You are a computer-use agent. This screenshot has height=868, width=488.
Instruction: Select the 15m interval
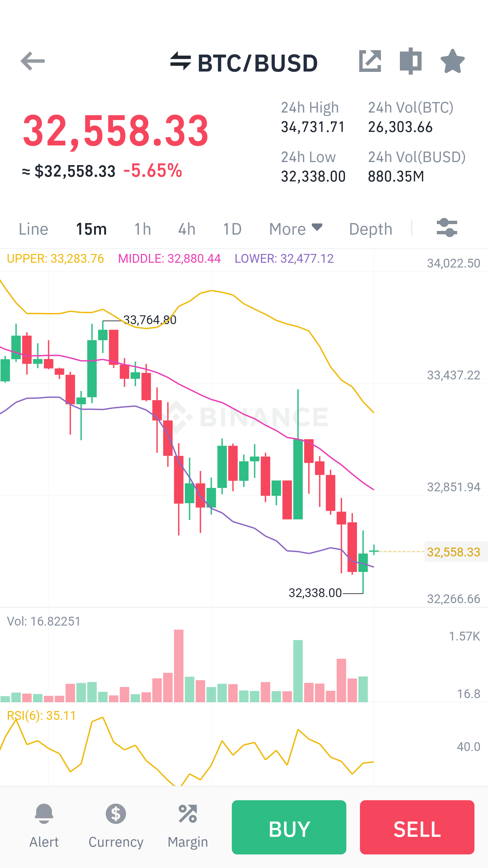click(91, 229)
